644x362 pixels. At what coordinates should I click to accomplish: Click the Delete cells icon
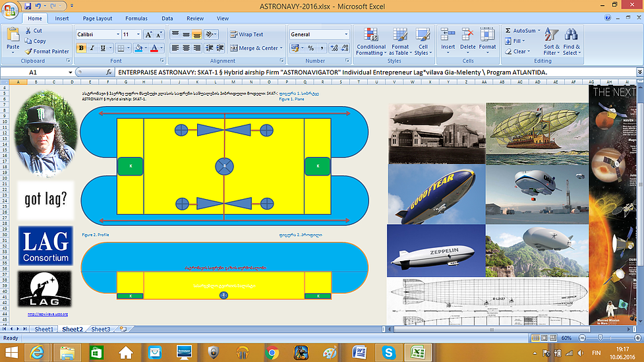[468, 35]
